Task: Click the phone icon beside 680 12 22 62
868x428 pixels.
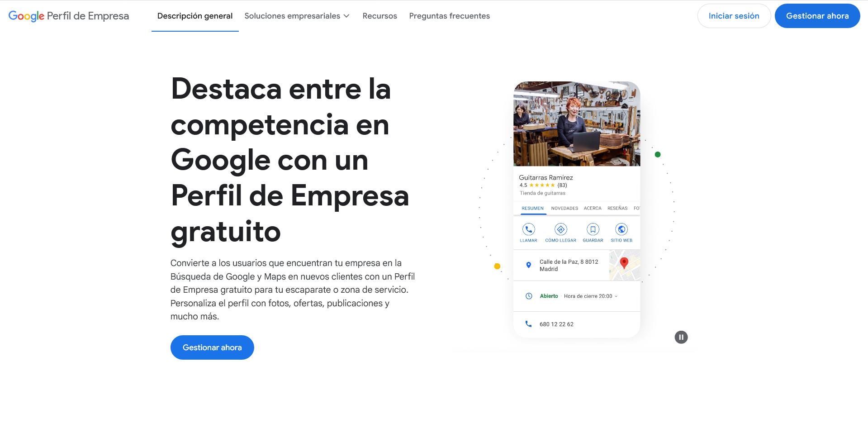Action: (528, 324)
